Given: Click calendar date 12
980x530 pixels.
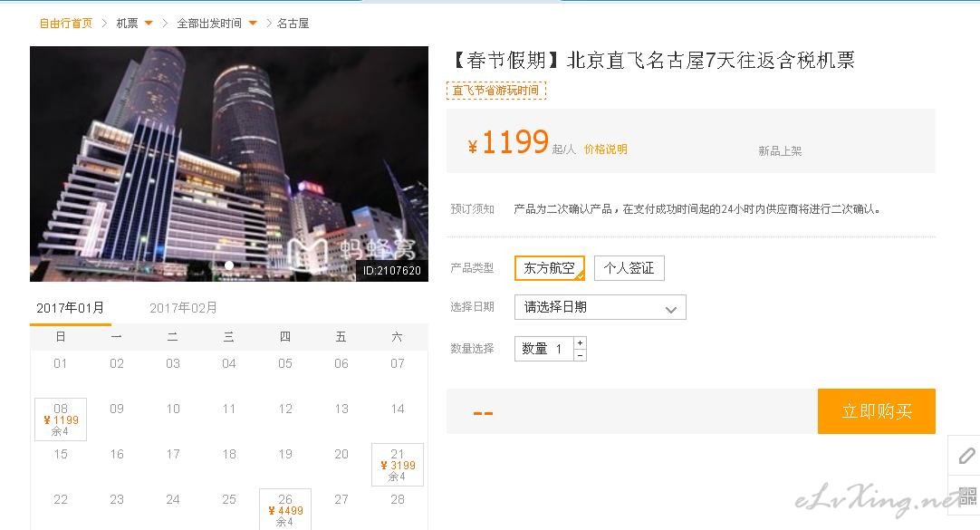Looking at the screenshot, I should point(285,409).
